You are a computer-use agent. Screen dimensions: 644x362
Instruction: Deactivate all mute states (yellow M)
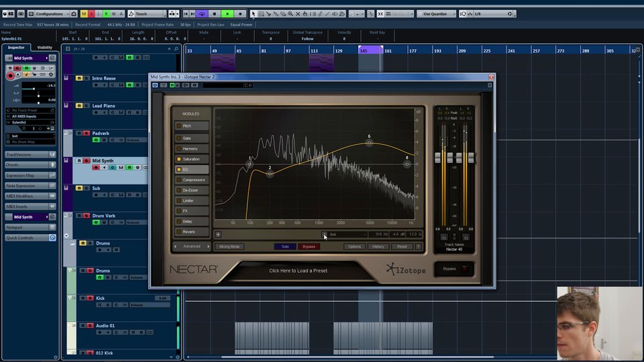84,13
